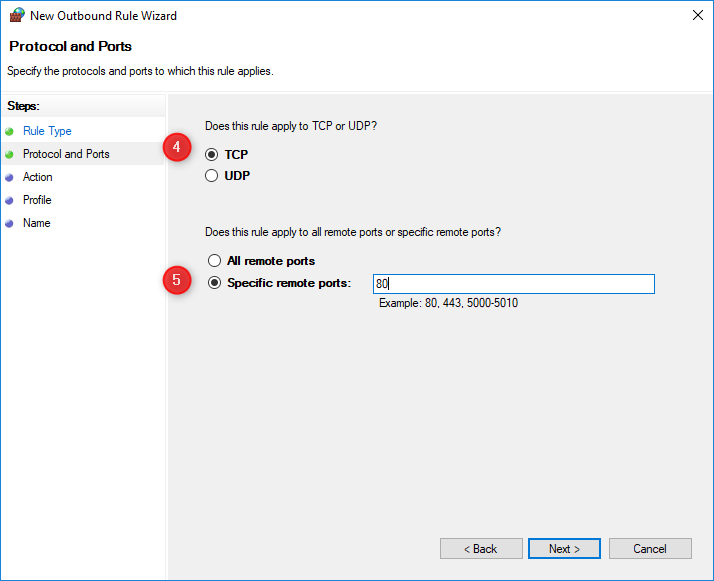Select the Profile step in sidebar

(37, 200)
